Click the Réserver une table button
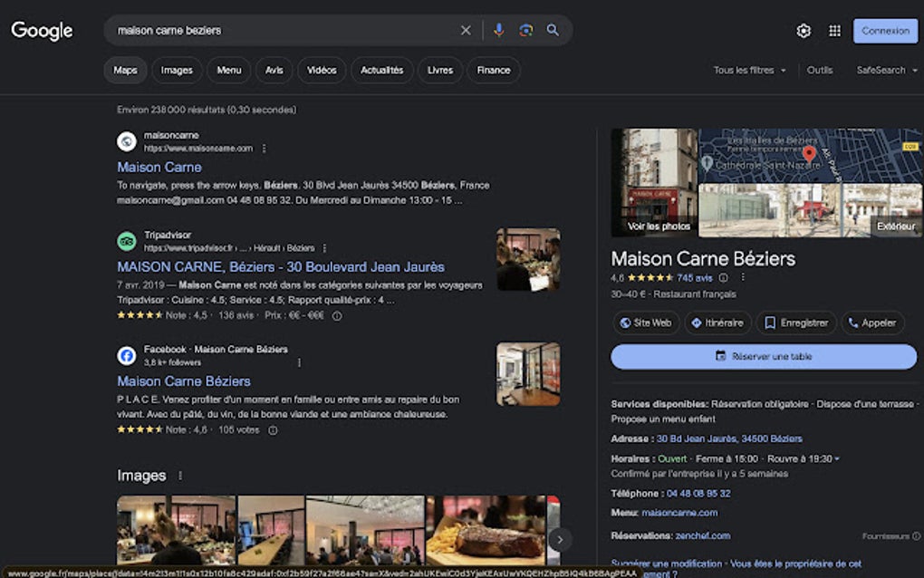 point(764,357)
